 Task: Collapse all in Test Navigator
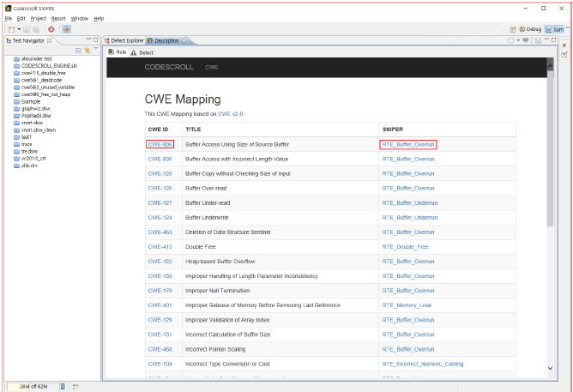(78, 51)
